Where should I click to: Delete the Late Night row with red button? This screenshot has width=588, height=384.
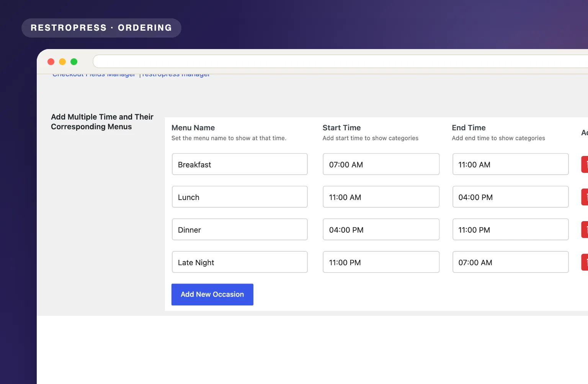(585, 262)
